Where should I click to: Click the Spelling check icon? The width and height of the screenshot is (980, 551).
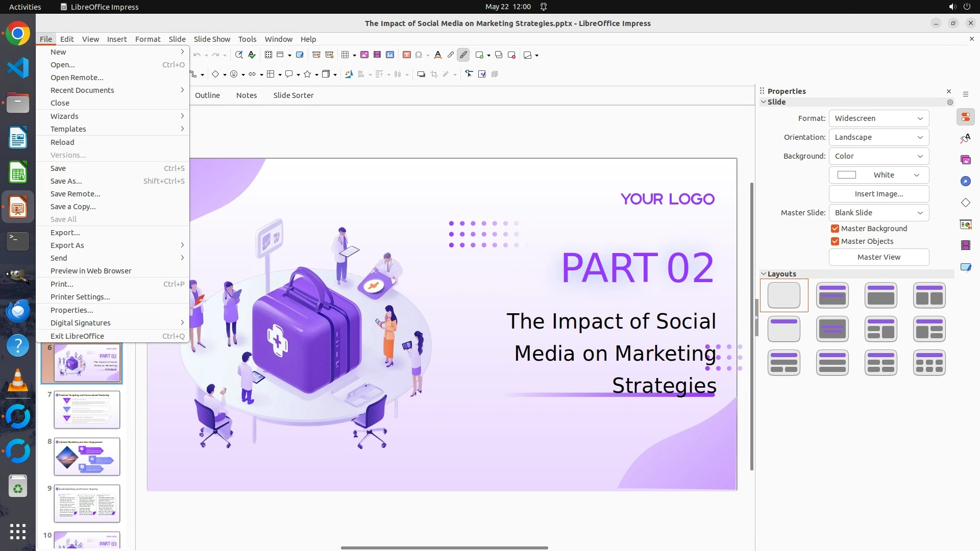pyautogui.click(x=252, y=55)
